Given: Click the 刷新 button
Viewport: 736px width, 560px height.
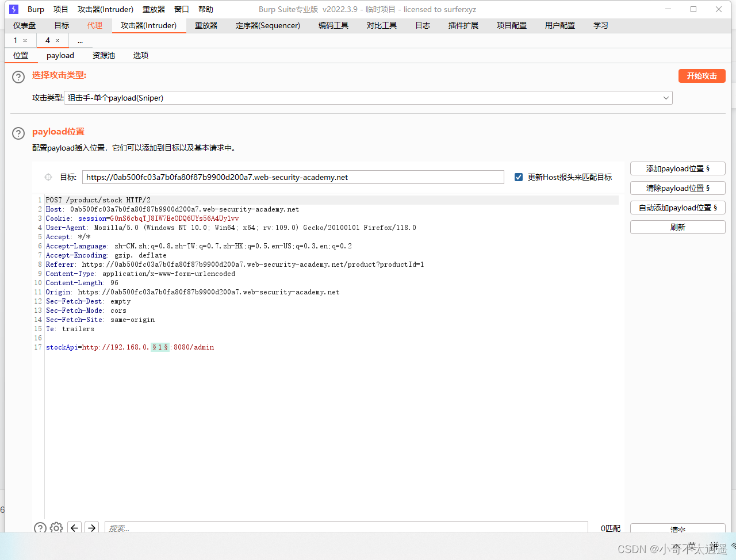Looking at the screenshot, I should tap(678, 227).
